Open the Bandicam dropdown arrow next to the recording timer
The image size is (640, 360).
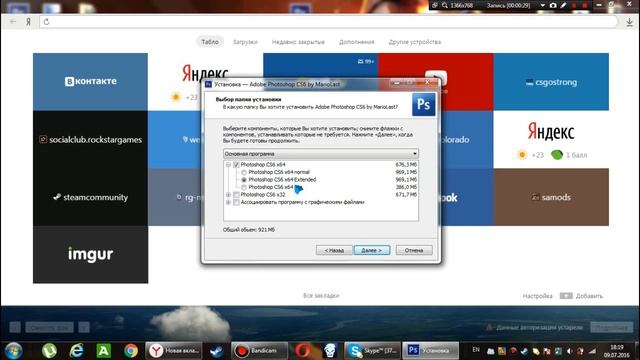point(542,5)
